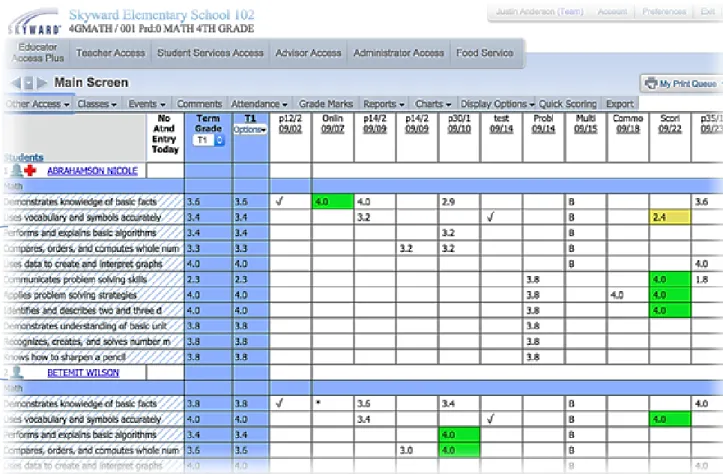723x474 pixels.
Task: Click Justin Anderson (Team) user link
Action: [x=539, y=12]
